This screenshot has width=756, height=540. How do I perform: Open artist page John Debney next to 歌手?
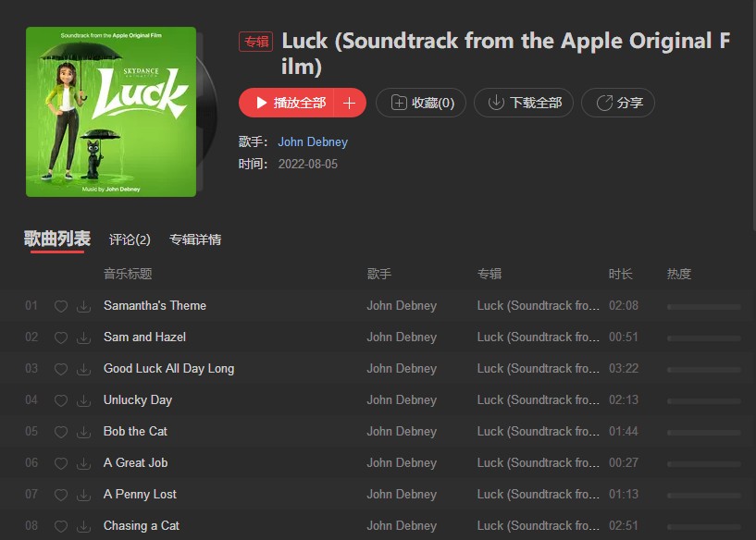tap(313, 142)
